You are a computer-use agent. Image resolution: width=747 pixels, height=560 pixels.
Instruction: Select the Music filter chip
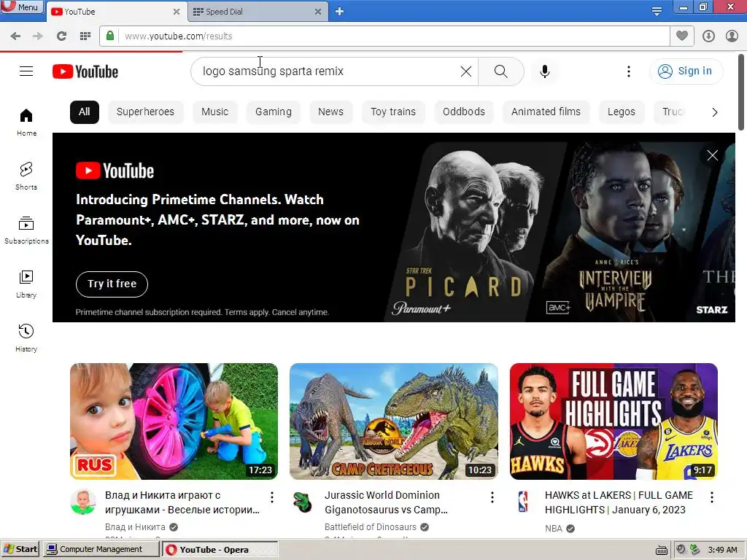tap(215, 112)
